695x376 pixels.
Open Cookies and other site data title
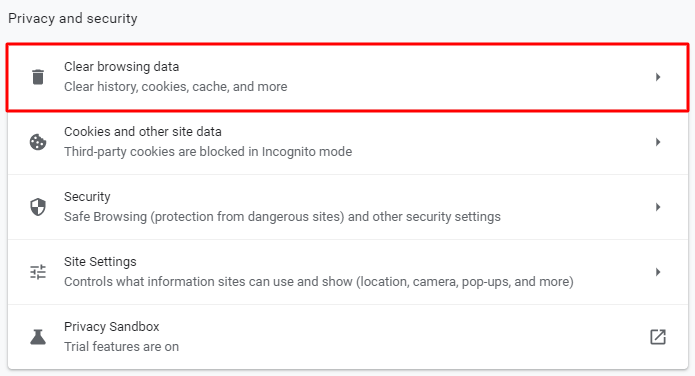point(143,132)
